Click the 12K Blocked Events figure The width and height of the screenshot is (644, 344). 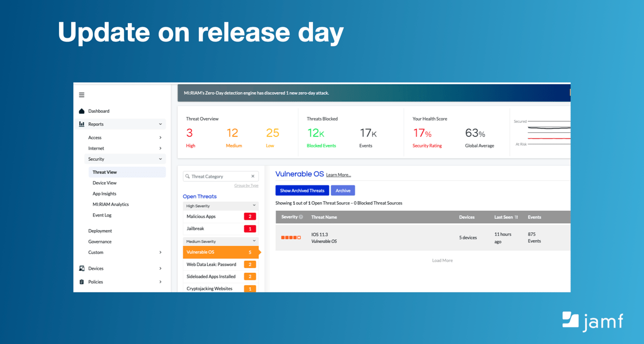316,133
